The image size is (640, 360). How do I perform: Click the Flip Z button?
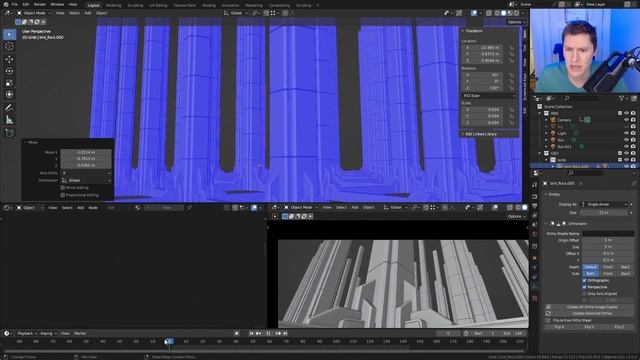tap(619, 327)
